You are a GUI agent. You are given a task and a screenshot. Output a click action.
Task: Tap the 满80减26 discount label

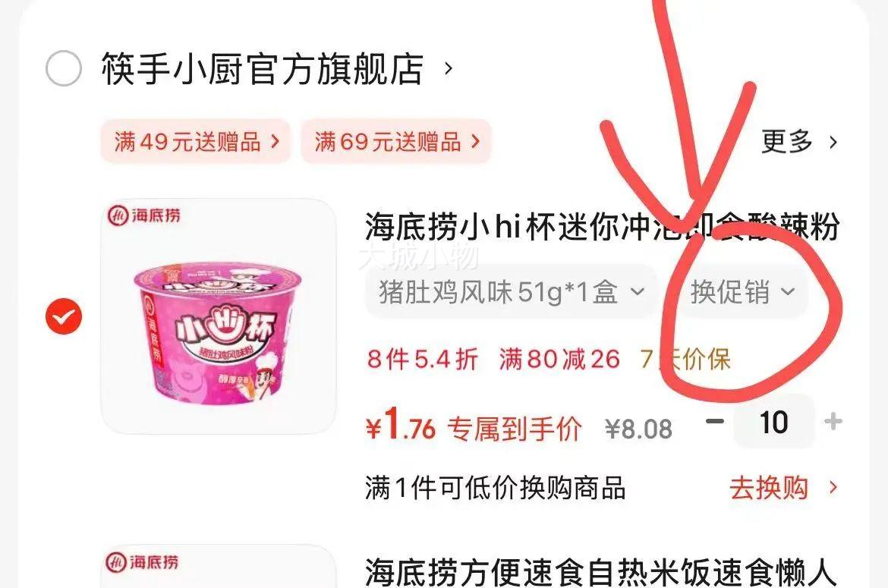click(x=559, y=359)
